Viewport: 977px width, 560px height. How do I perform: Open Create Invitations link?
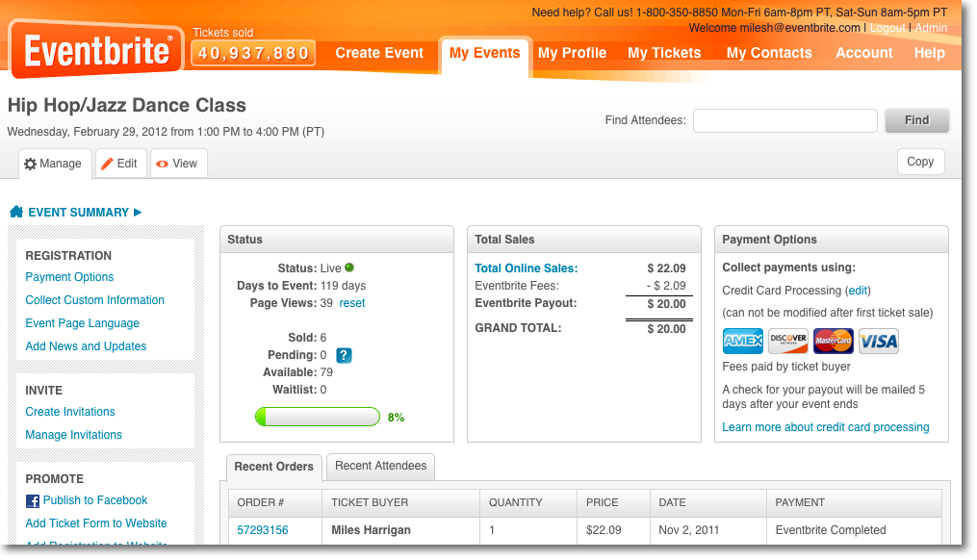70,412
